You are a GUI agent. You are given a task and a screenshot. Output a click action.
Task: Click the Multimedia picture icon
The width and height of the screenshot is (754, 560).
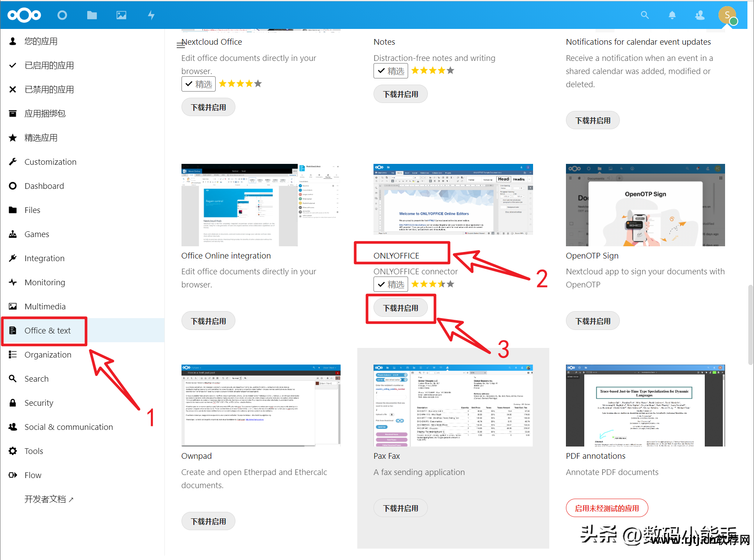click(13, 306)
